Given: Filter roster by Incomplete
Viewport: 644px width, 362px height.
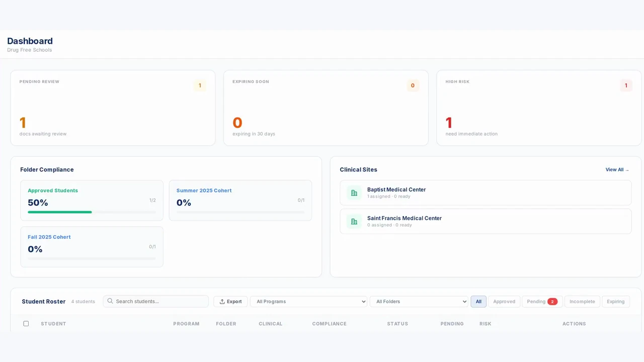Looking at the screenshot, I should 582,302.
